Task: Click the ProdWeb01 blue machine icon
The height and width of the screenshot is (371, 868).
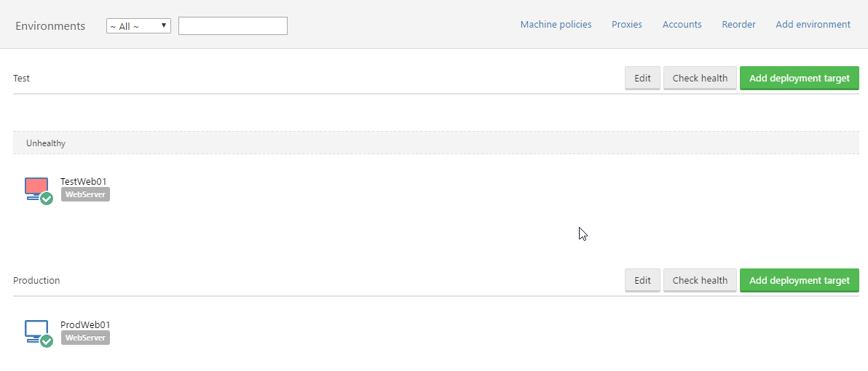Action: click(x=35, y=330)
